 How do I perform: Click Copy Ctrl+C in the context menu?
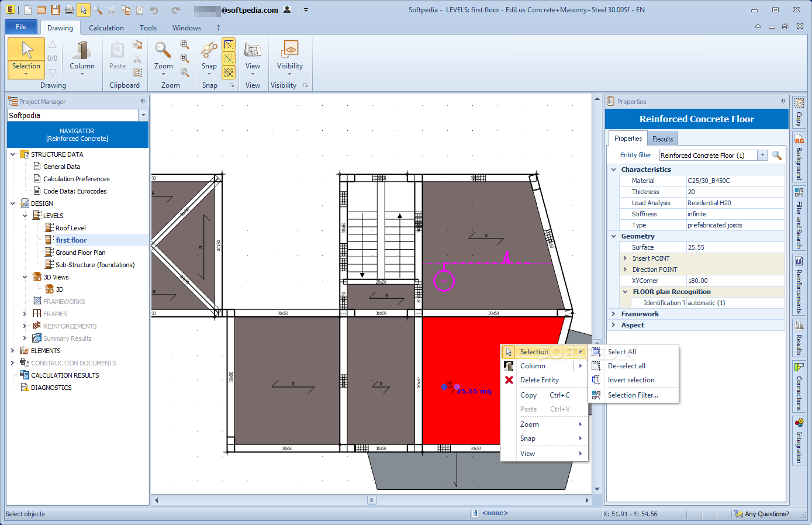click(544, 395)
